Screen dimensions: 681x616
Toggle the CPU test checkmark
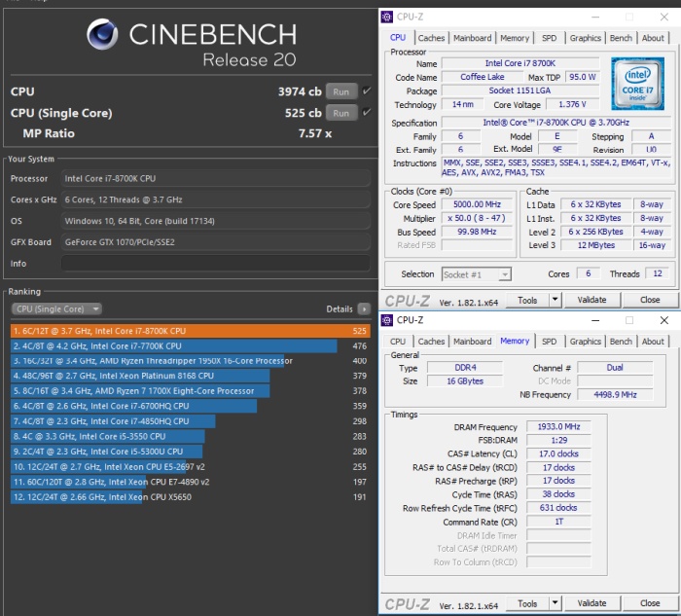[367, 91]
